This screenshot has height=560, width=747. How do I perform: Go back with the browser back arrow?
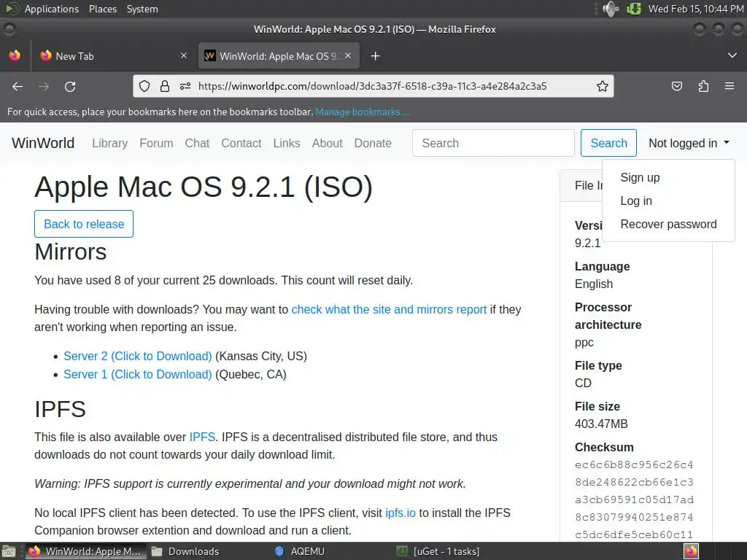(x=18, y=86)
